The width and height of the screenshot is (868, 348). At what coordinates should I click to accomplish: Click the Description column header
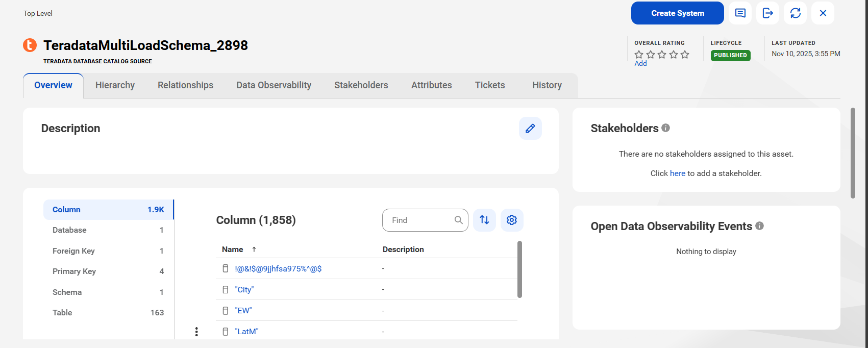(403, 250)
